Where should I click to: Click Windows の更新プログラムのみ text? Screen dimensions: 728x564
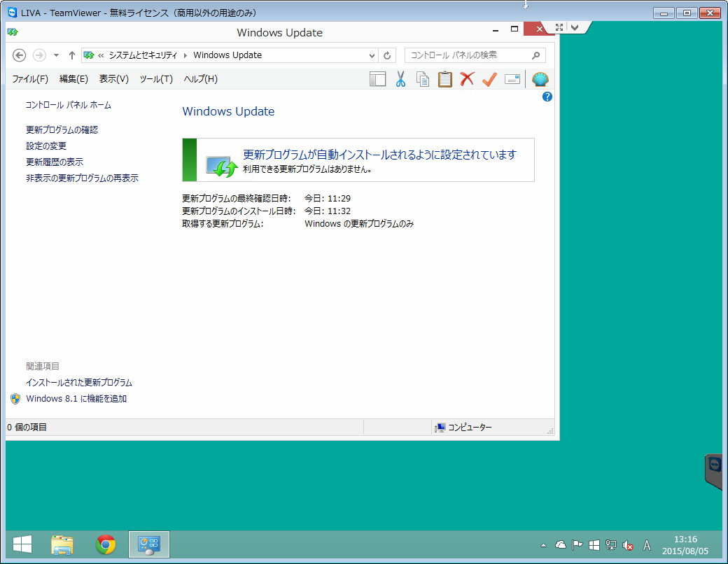coord(359,224)
